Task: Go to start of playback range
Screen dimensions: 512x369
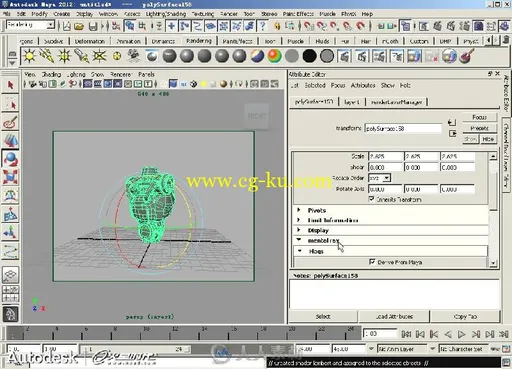Action: point(406,334)
